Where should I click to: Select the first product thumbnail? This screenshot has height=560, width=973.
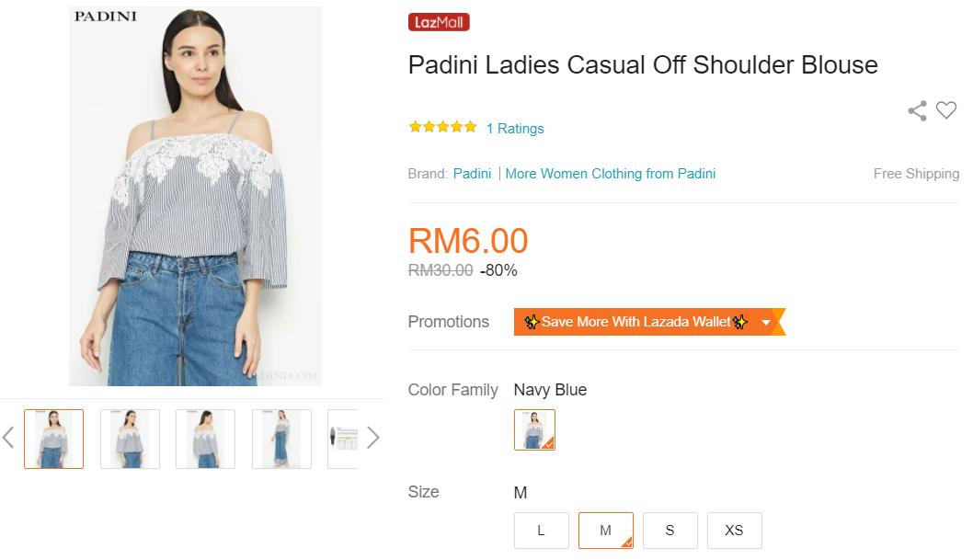(x=53, y=439)
